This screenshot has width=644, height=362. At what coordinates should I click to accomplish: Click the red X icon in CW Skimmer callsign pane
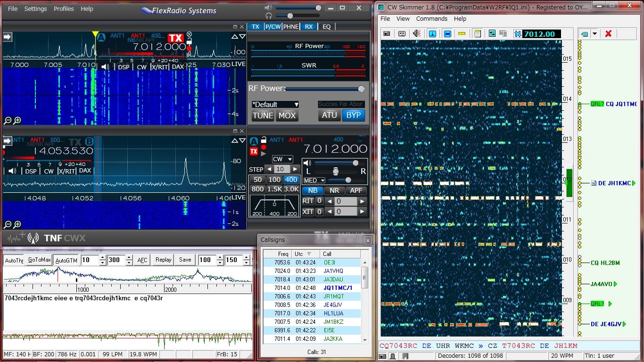point(608,33)
